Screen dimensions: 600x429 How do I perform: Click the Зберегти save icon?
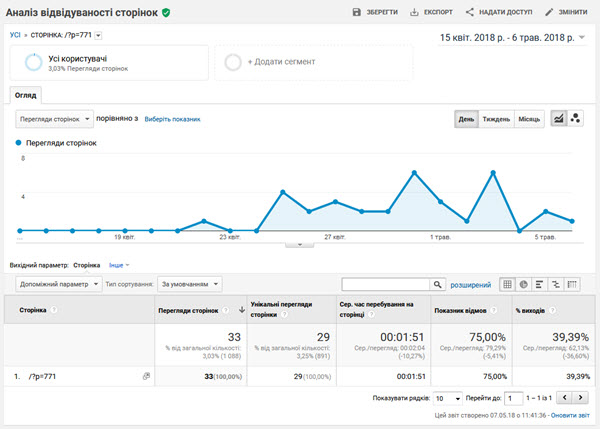pos(356,12)
